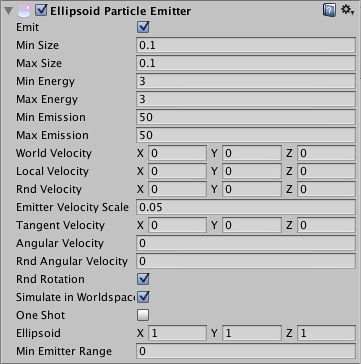Toggle Simulate in Worldspace checkbox
This screenshot has width=361, height=364.
[143, 297]
